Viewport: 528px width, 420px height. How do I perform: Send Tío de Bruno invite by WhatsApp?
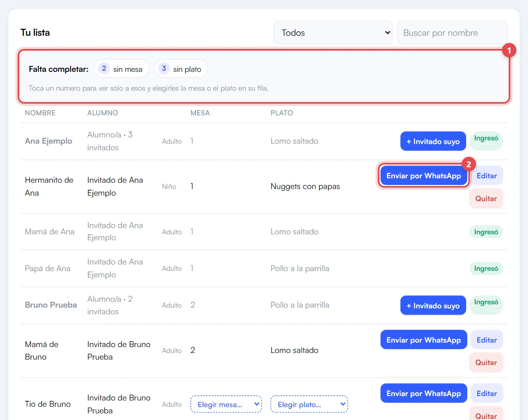click(x=423, y=393)
